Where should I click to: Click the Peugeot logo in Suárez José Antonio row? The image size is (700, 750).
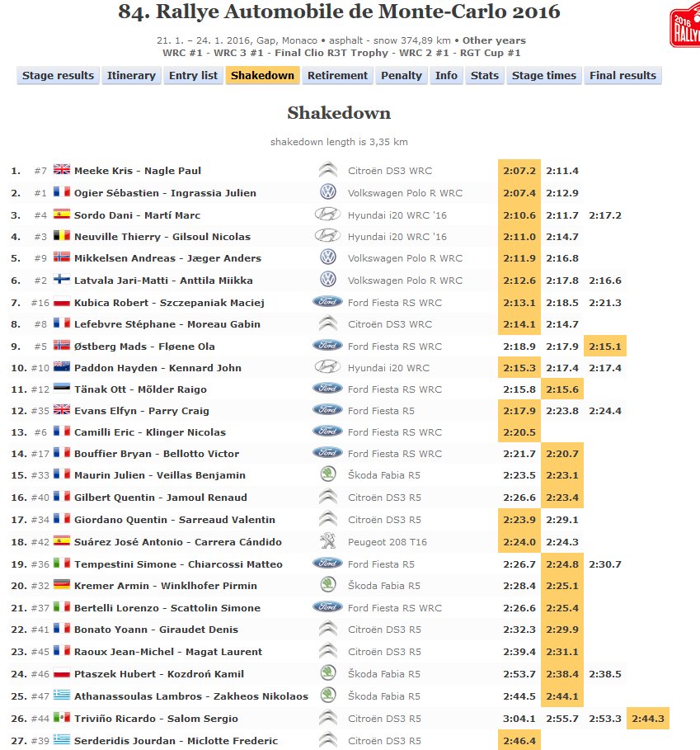328,541
